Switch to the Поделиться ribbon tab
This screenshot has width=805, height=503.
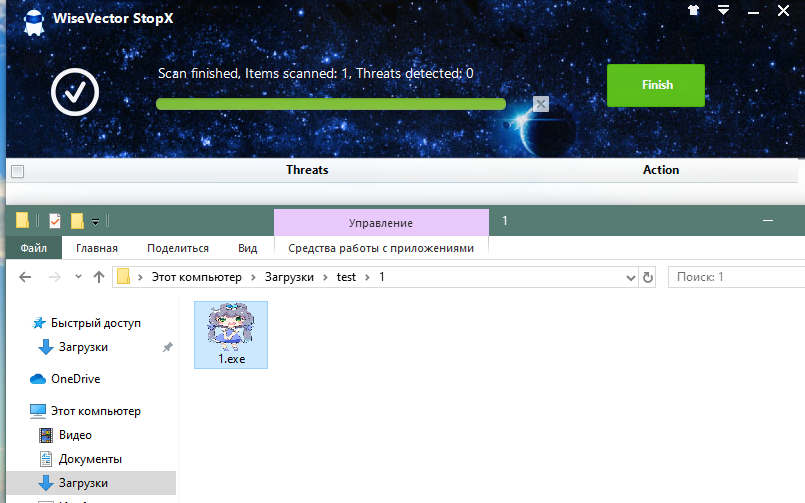[178, 248]
